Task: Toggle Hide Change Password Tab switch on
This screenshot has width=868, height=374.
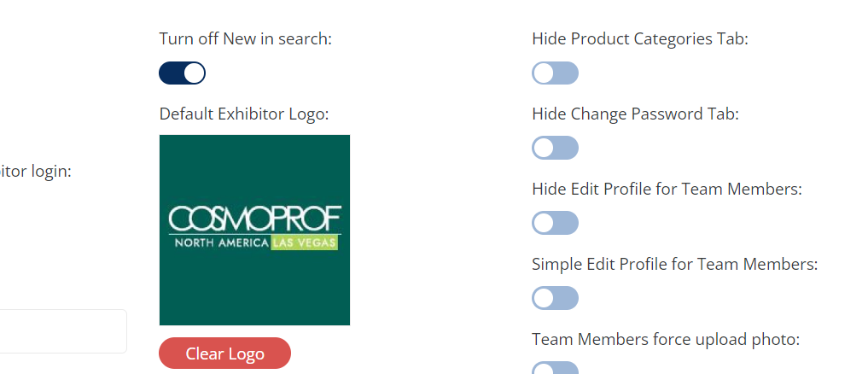Action: pyautogui.click(x=555, y=148)
